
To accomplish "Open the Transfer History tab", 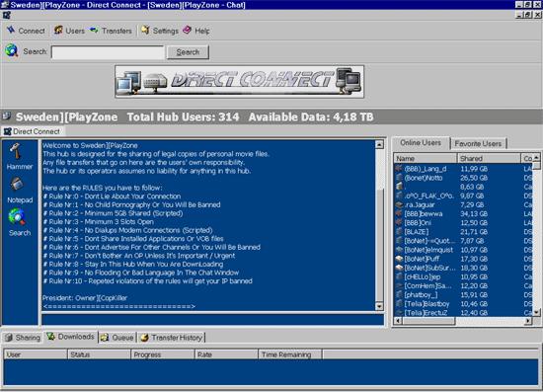I will point(172,338).
